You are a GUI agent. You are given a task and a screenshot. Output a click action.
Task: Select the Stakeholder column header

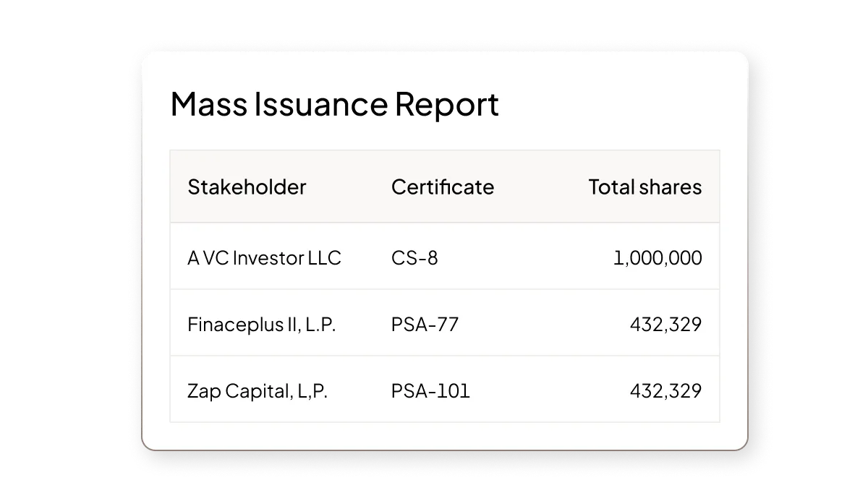[247, 187]
